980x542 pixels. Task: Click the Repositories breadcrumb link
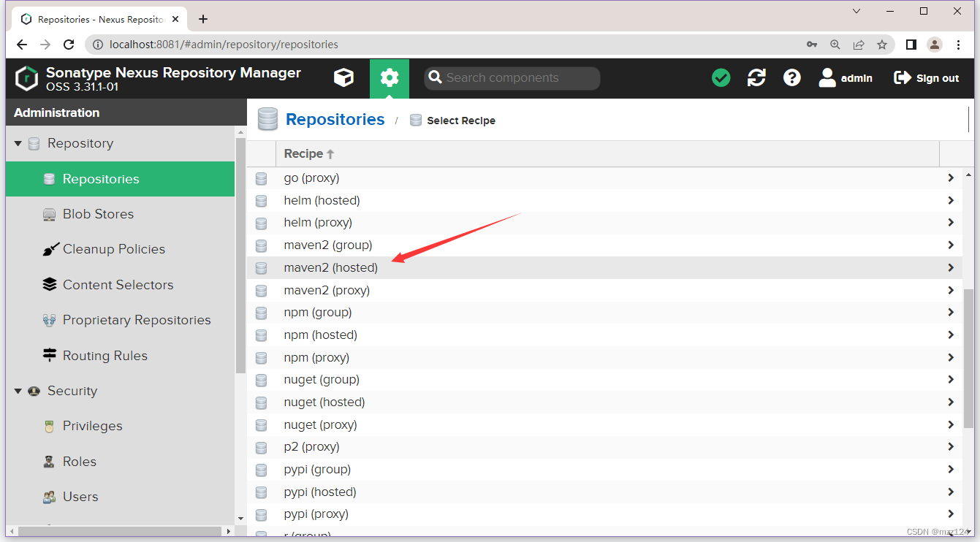[x=335, y=120]
